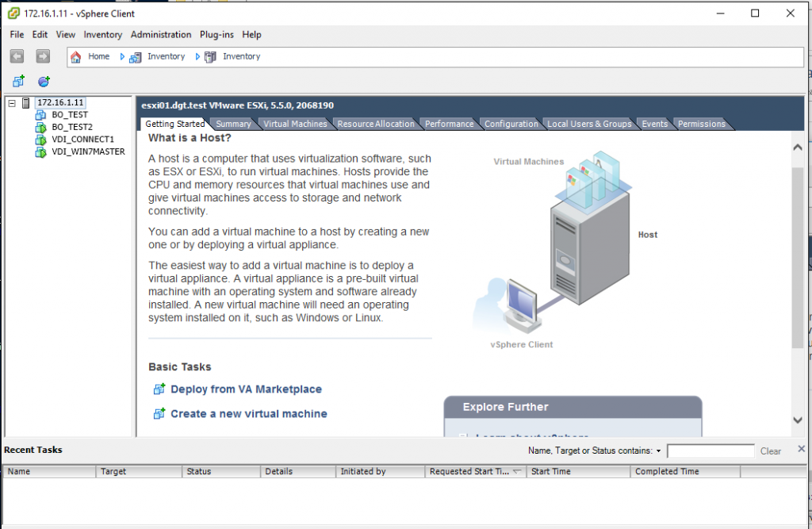Click the vSphere Client title bar app icon
This screenshot has height=529, width=812.
point(13,13)
